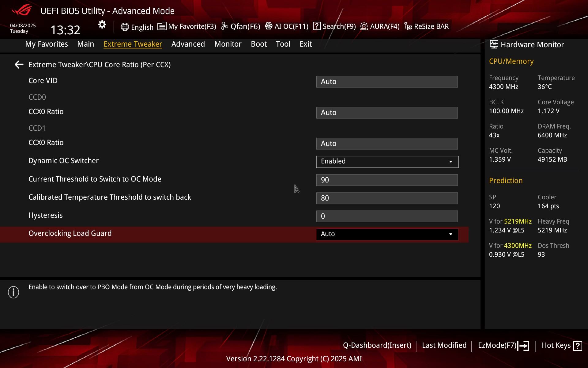Launch AI OC(F11) guide
Screen dimensions: 588x368
click(x=287, y=27)
